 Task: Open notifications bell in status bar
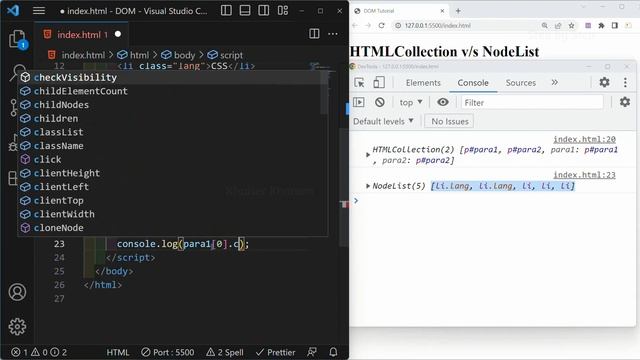click(333, 352)
